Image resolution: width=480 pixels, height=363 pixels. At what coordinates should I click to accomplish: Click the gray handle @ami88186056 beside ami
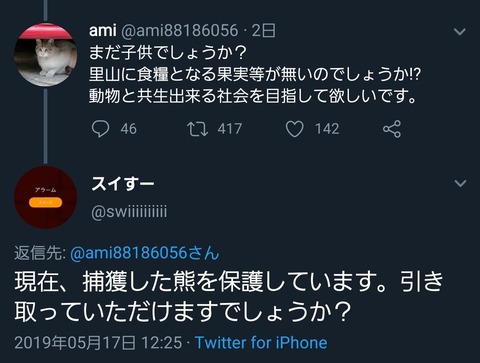pos(179,31)
